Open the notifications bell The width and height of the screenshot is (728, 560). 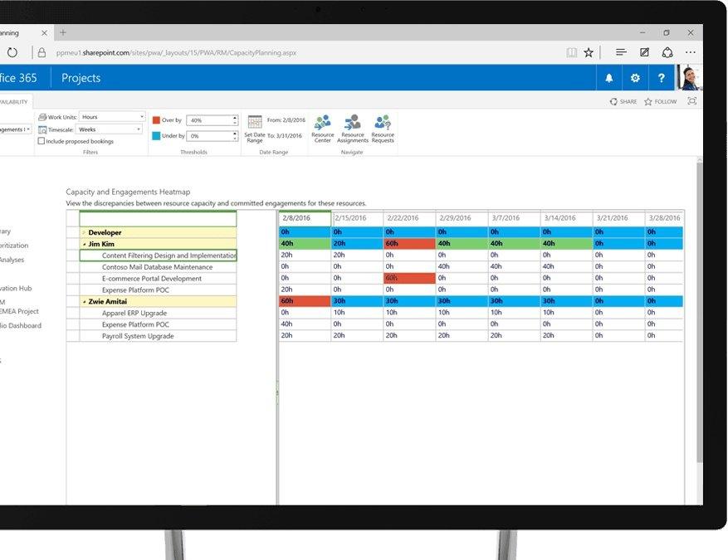tap(608, 77)
